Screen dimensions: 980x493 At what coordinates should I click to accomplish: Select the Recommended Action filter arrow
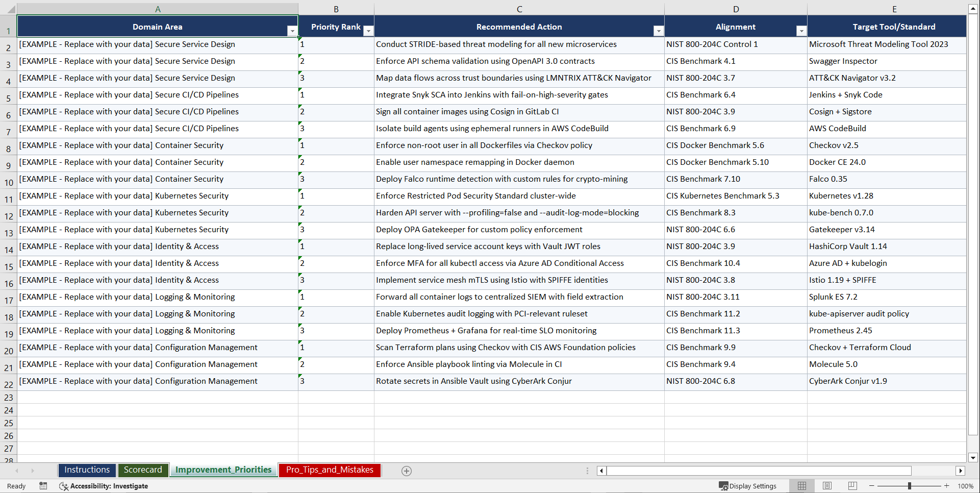point(658,31)
